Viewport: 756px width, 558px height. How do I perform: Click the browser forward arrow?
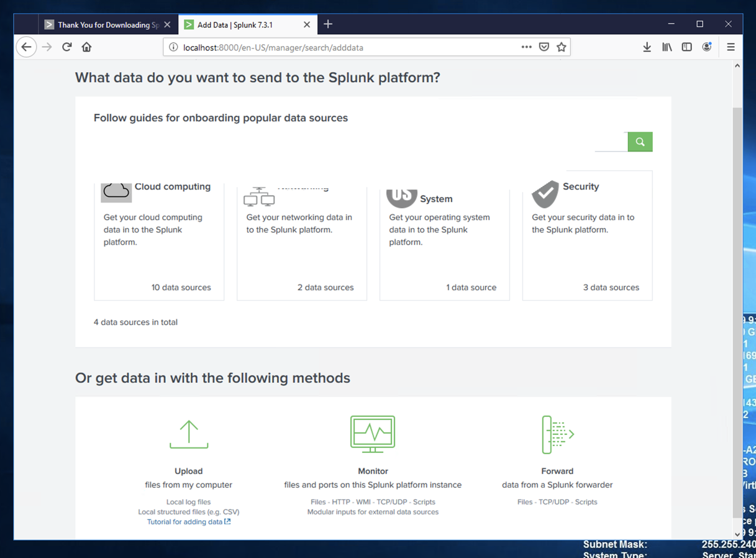47,47
